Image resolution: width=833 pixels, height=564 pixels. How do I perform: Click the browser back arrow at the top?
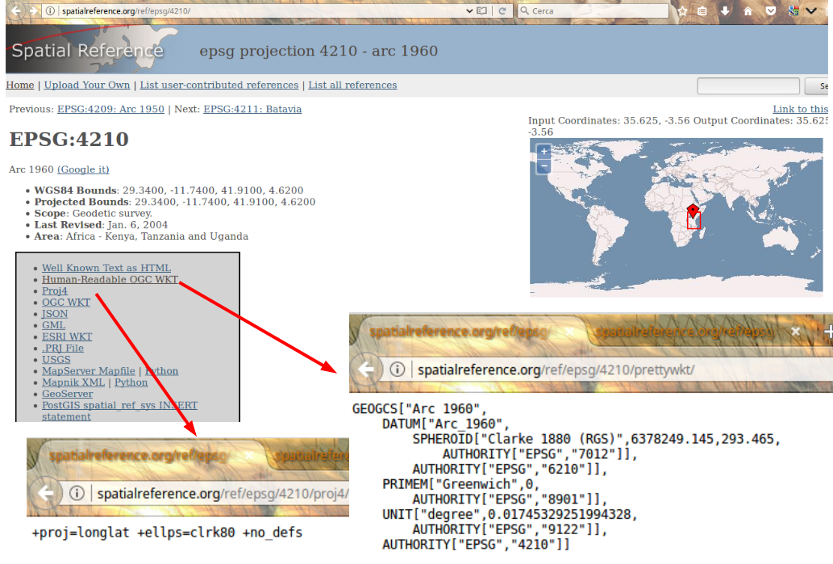[x=17, y=10]
